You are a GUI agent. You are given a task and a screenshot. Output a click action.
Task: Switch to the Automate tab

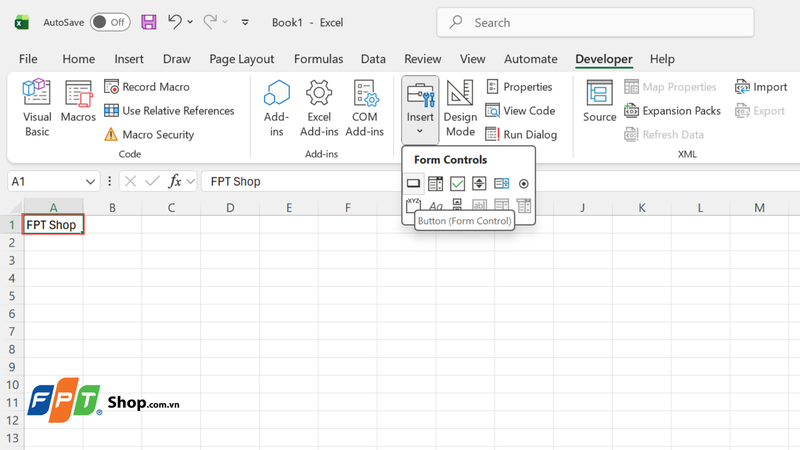tap(531, 59)
